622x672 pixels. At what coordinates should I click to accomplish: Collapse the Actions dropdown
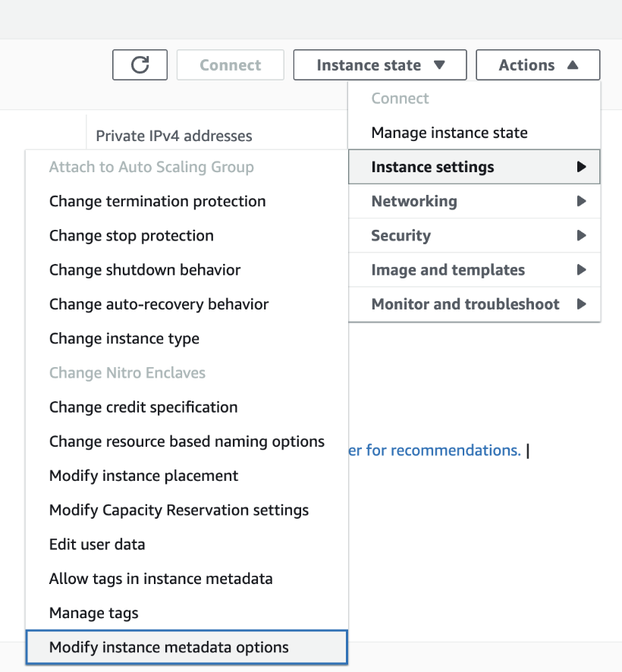point(537,64)
